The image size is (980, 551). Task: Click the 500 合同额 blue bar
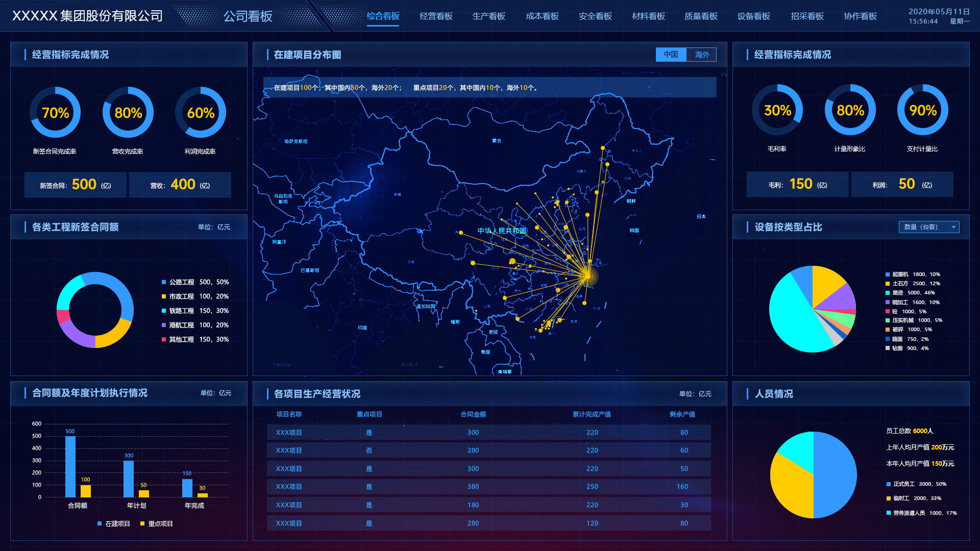click(70, 466)
